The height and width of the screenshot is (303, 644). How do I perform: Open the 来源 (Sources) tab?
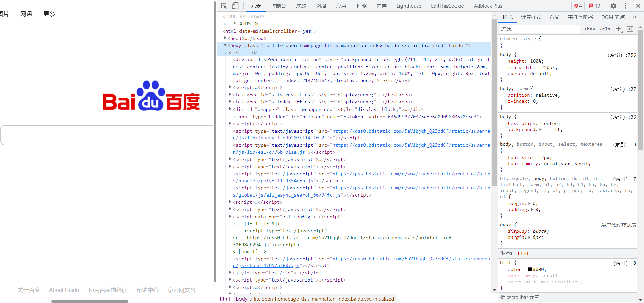(301, 6)
